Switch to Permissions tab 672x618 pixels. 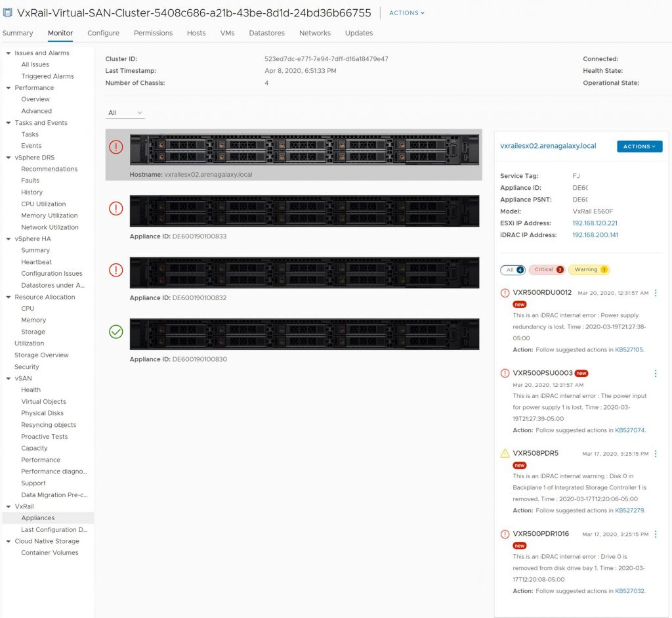coord(153,33)
